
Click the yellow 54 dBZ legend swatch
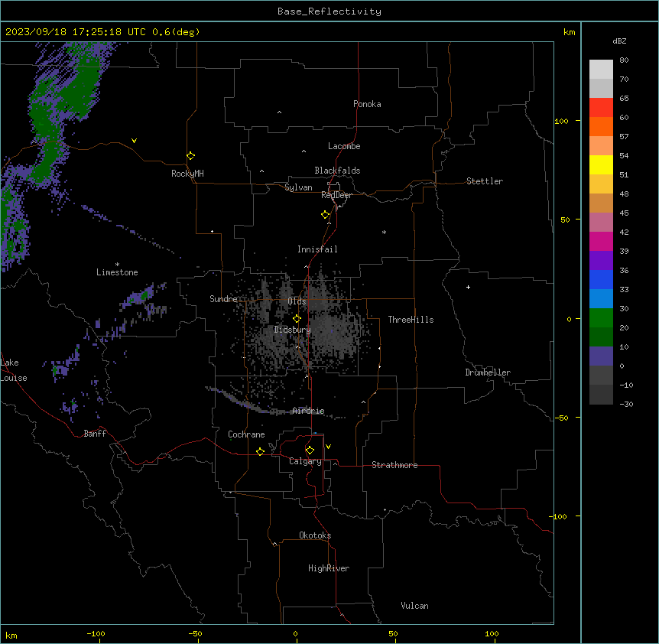601,164
